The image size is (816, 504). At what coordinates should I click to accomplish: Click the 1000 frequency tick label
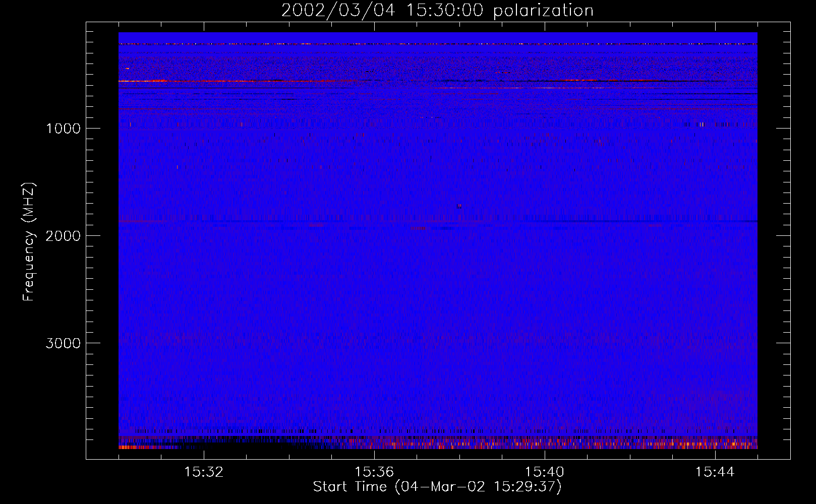pyautogui.click(x=63, y=129)
